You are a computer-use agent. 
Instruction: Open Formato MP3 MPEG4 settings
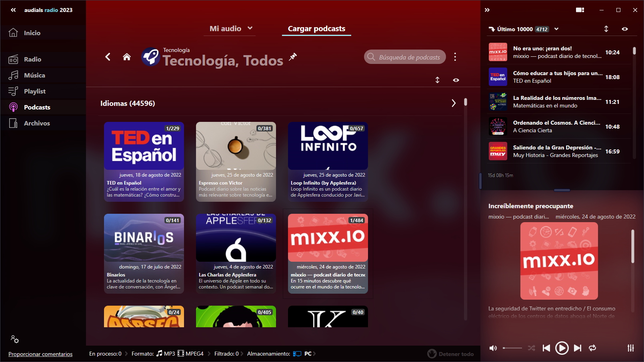(167, 354)
